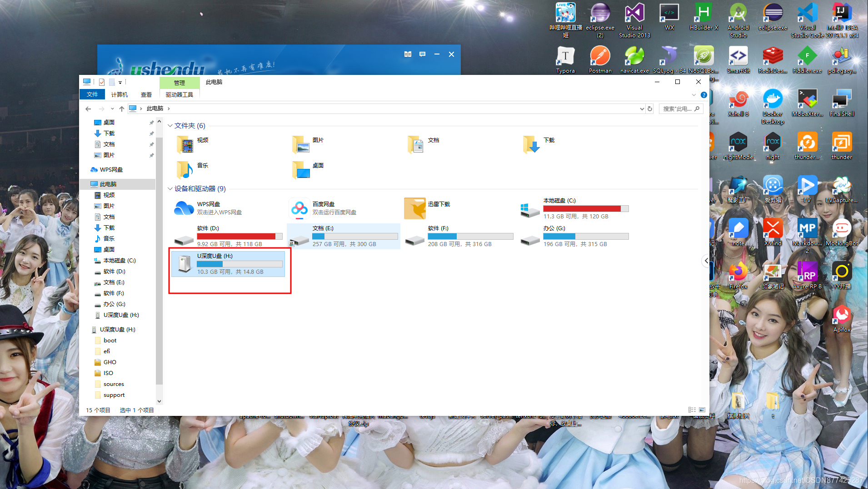Image resolution: width=868 pixels, height=489 pixels.
Task: Select ISO folder in navigation pane
Action: click(x=108, y=373)
